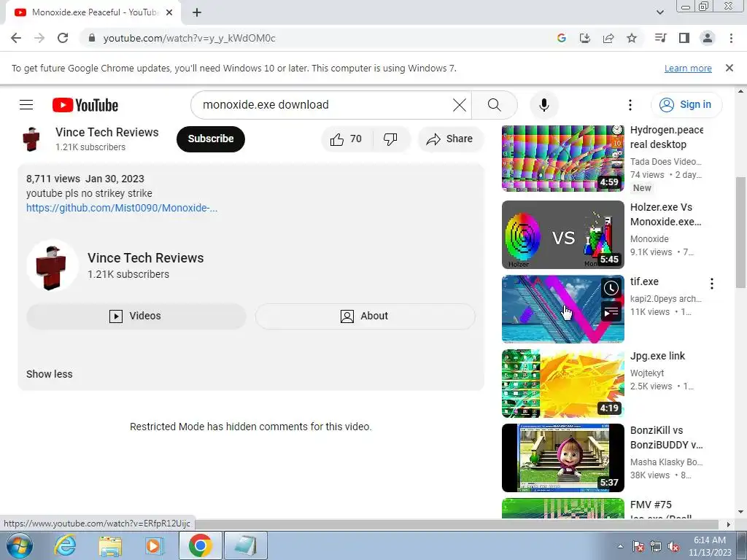The width and height of the screenshot is (747, 560).
Task: Open the Jpg.exe link video thumbnail
Action: point(562,384)
